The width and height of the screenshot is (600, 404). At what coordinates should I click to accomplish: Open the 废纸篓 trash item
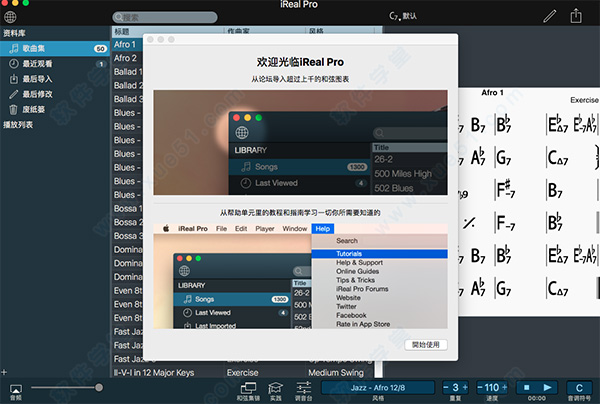click(55, 109)
